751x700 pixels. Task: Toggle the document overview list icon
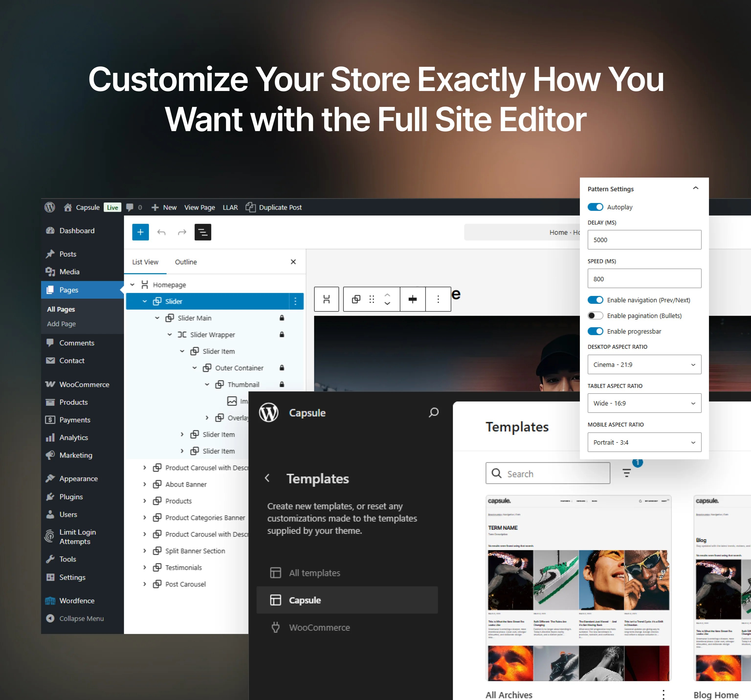(x=202, y=232)
